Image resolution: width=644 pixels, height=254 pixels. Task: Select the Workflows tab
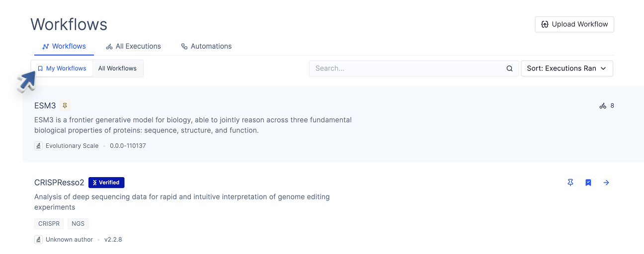click(x=64, y=46)
